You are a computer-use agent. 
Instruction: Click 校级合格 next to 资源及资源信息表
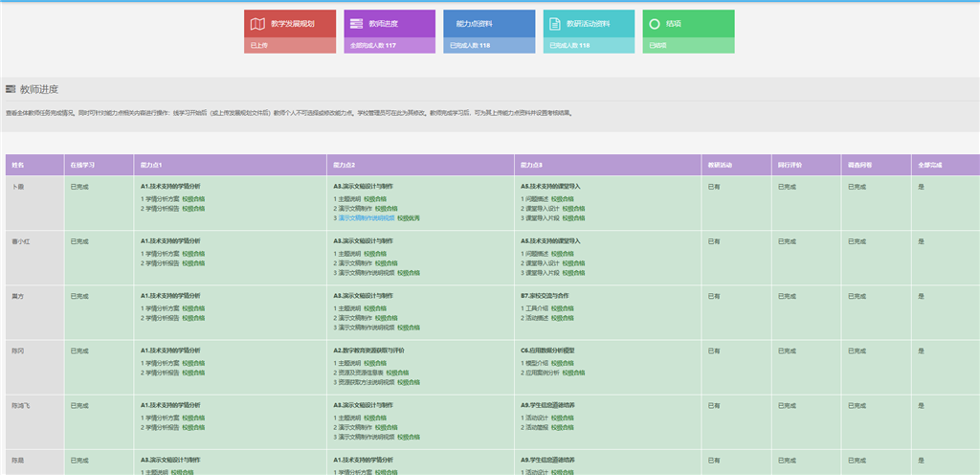pyautogui.click(x=397, y=373)
